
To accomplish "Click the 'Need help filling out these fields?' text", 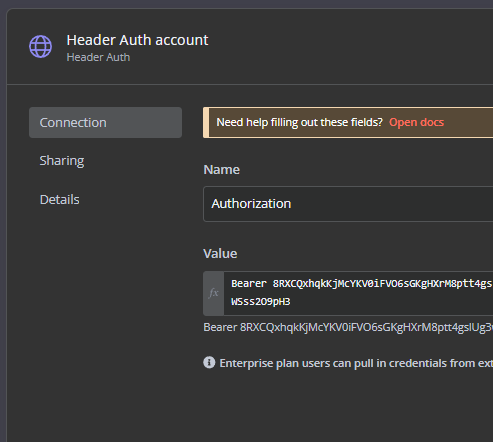I will point(299,122).
